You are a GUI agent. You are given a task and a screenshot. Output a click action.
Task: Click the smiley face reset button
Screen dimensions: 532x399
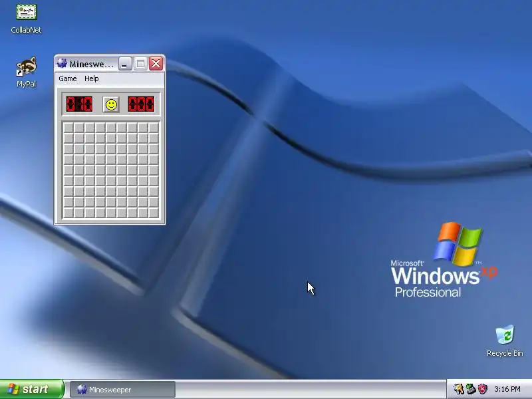click(111, 104)
